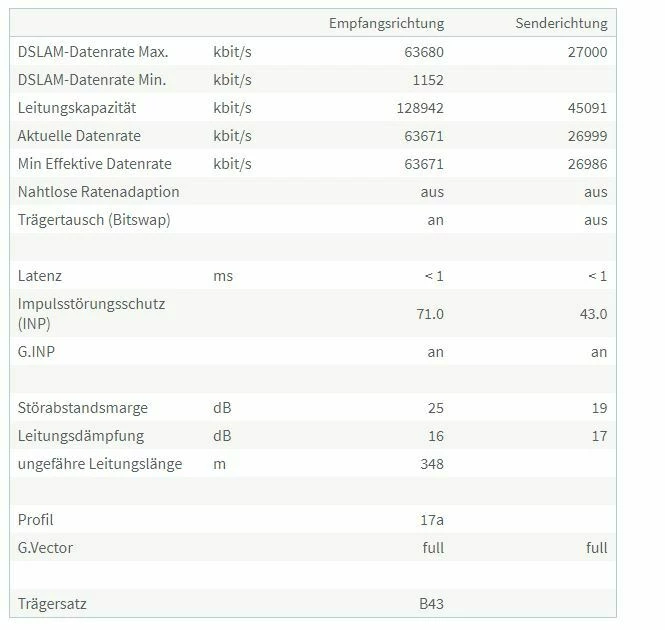Select the Leitungsdämpfung row label
This screenshot has height=630, width=665.
pos(81,436)
